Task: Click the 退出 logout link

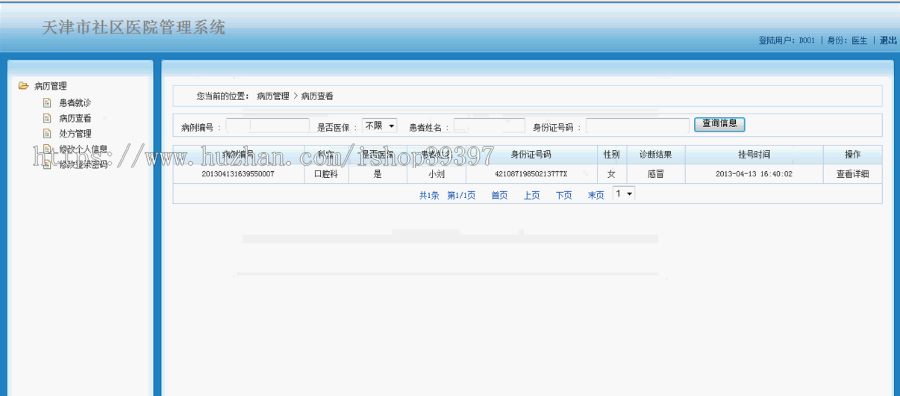Action: pyautogui.click(x=888, y=40)
